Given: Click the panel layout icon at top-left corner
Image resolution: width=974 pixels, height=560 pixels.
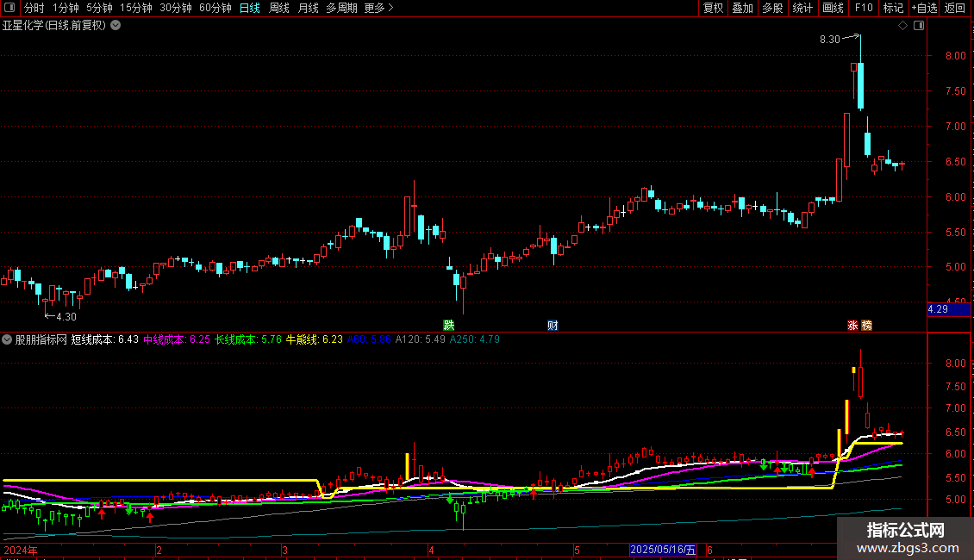Looking at the screenshot, I should point(9,8).
